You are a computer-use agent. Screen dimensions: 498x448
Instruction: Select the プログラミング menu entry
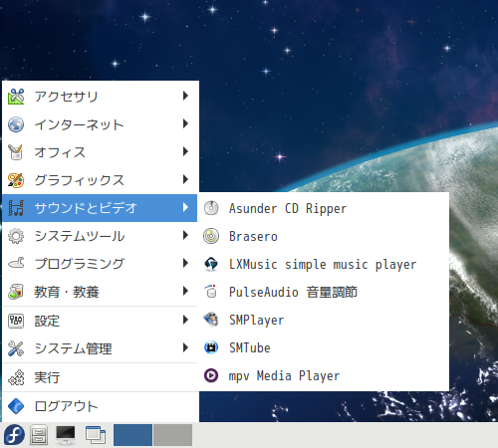(100, 264)
